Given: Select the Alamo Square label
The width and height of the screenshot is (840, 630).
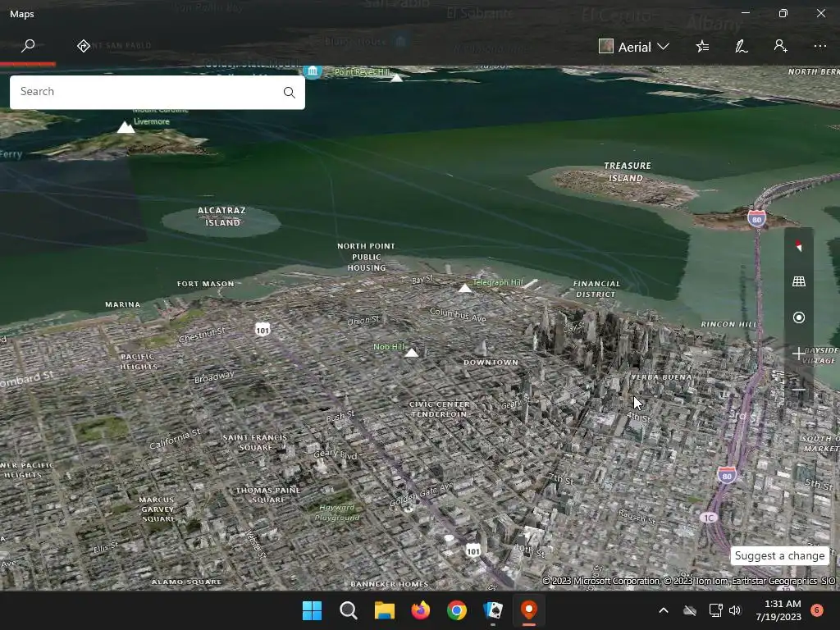Looking at the screenshot, I should coord(186,582).
